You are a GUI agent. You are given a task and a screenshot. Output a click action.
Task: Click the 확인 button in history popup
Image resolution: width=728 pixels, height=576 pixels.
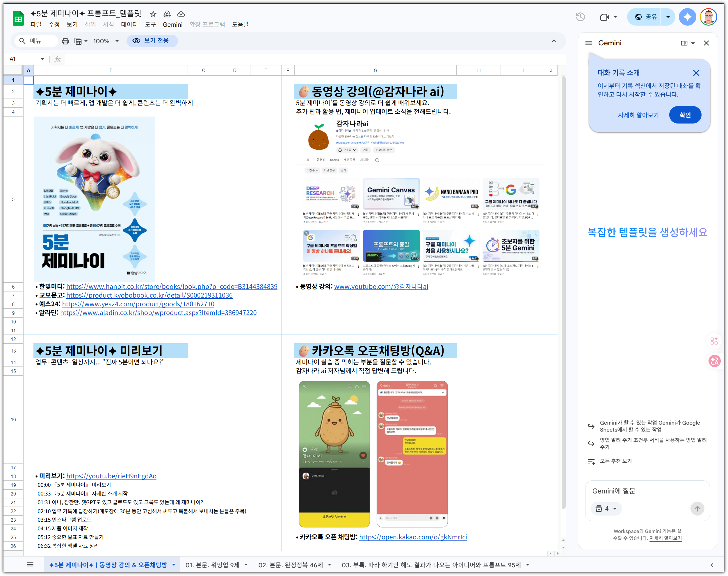[x=685, y=115]
